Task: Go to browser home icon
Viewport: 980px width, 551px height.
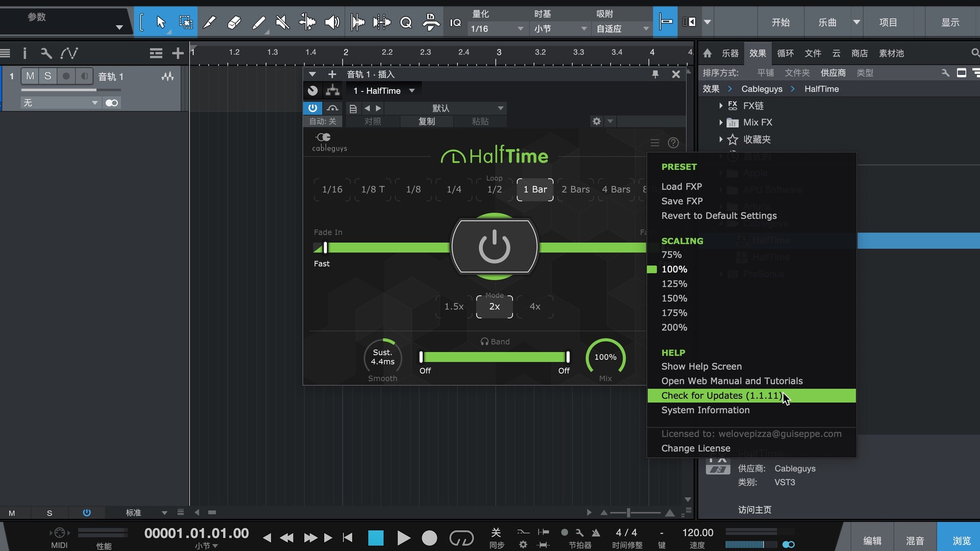Action: 707,53
